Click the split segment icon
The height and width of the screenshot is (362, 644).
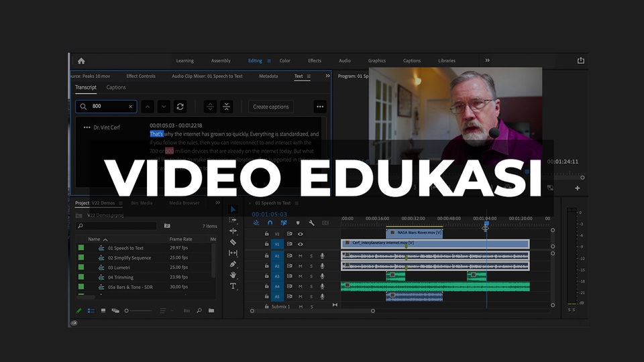(x=210, y=107)
